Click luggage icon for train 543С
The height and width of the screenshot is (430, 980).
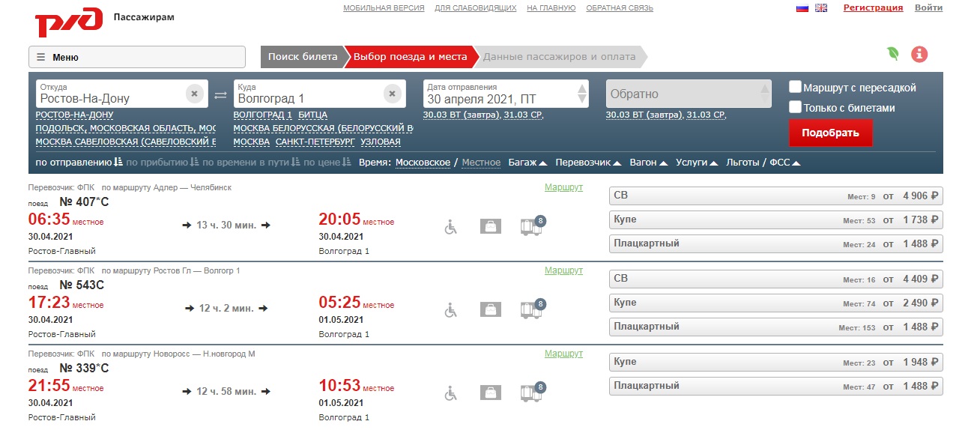coord(491,309)
